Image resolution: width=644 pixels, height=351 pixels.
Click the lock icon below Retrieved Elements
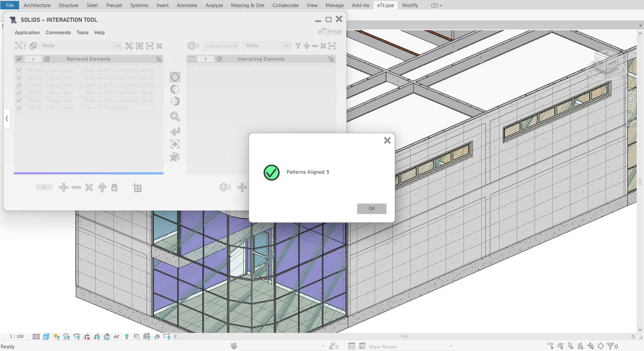pos(114,187)
